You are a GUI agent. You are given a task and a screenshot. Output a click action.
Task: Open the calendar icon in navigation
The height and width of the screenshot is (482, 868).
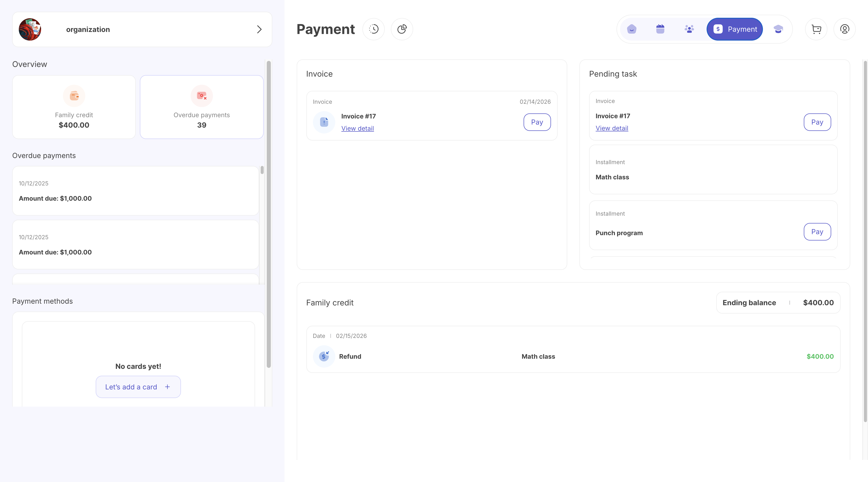point(660,29)
